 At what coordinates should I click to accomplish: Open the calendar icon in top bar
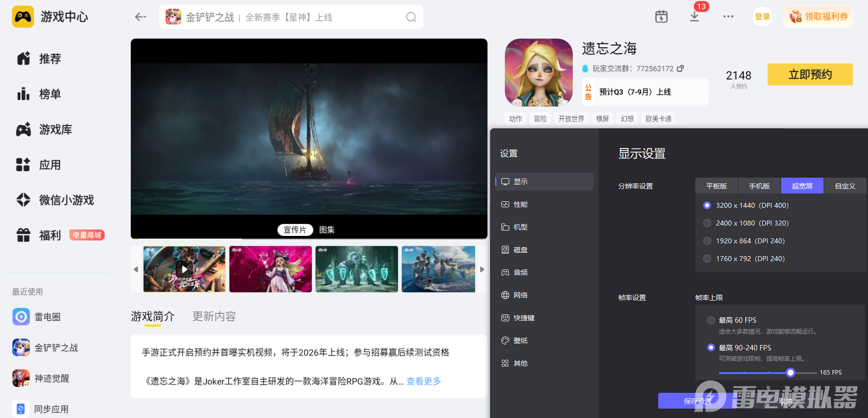[x=661, y=17]
